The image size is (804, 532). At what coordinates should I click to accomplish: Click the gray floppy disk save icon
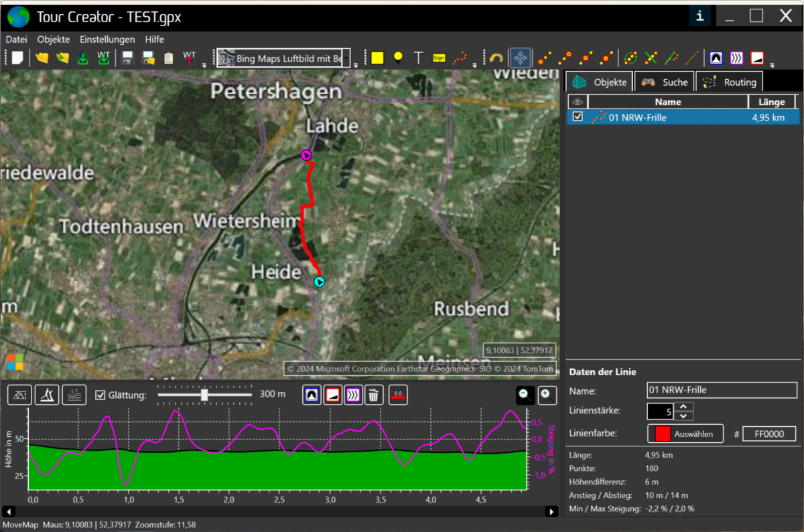click(127, 58)
